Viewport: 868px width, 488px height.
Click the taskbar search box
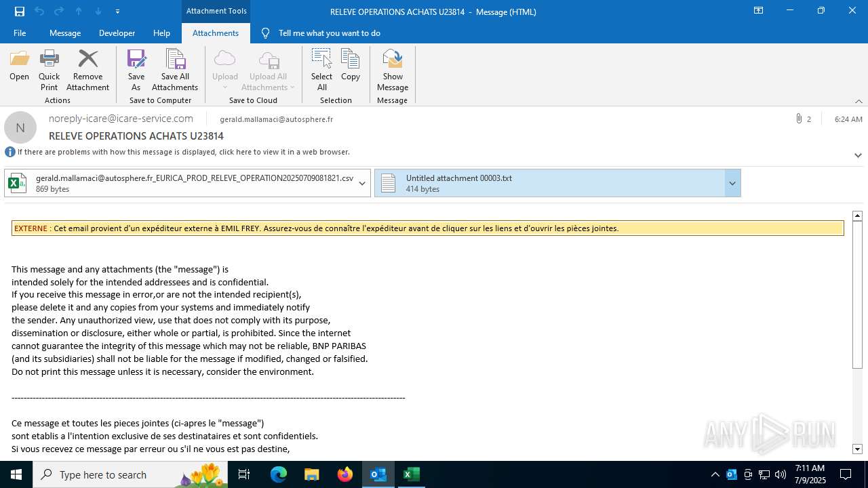coord(132,474)
